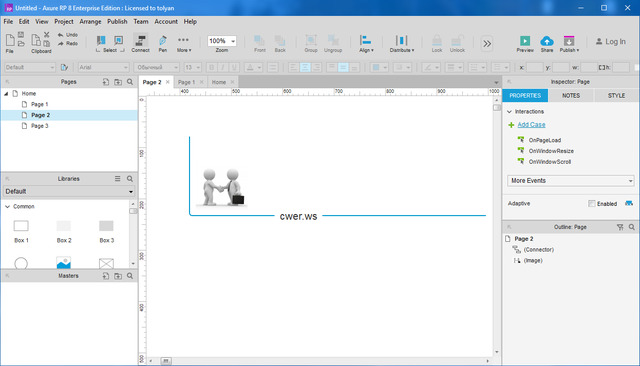Click the Ungroup icon
The width and height of the screenshot is (640, 366).
333,43
